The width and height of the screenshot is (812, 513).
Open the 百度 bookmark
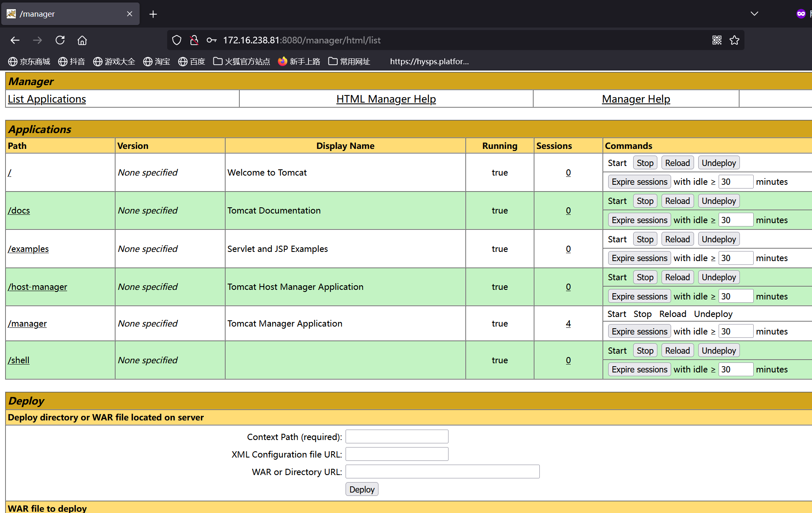coord(192,61)
